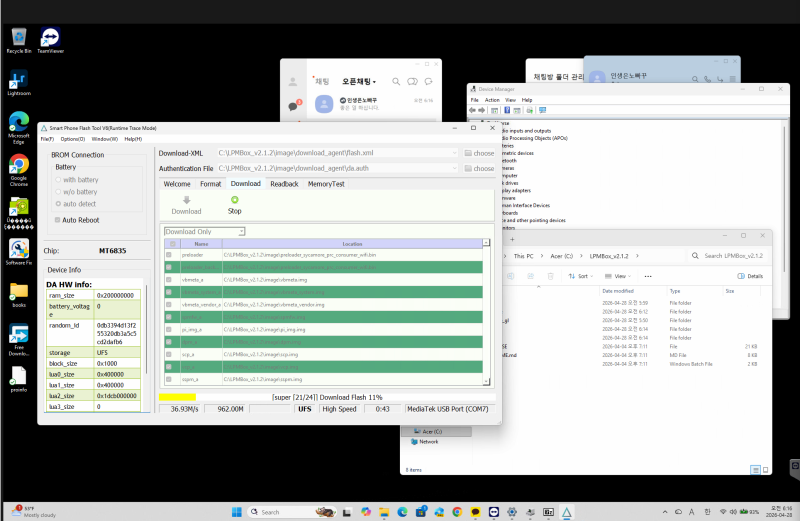
Task: Click the phone call icon in the chat header
Action: (x=708, y=79)
